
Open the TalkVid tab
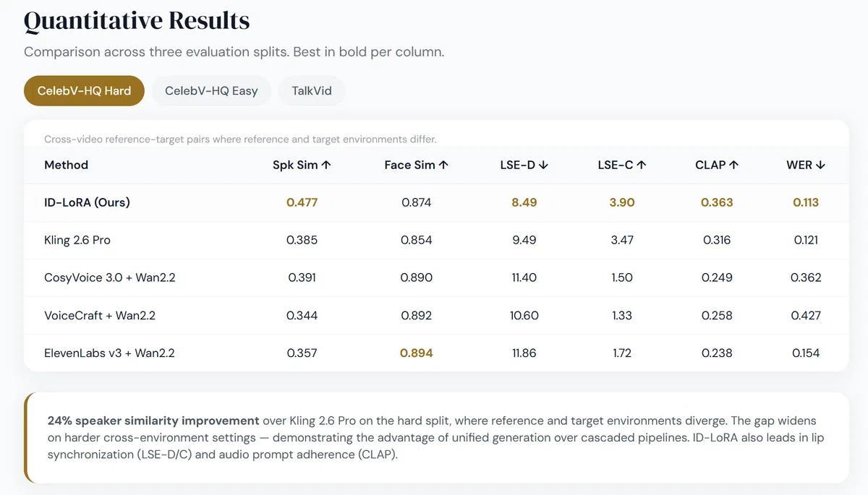[x=312, y=91]
